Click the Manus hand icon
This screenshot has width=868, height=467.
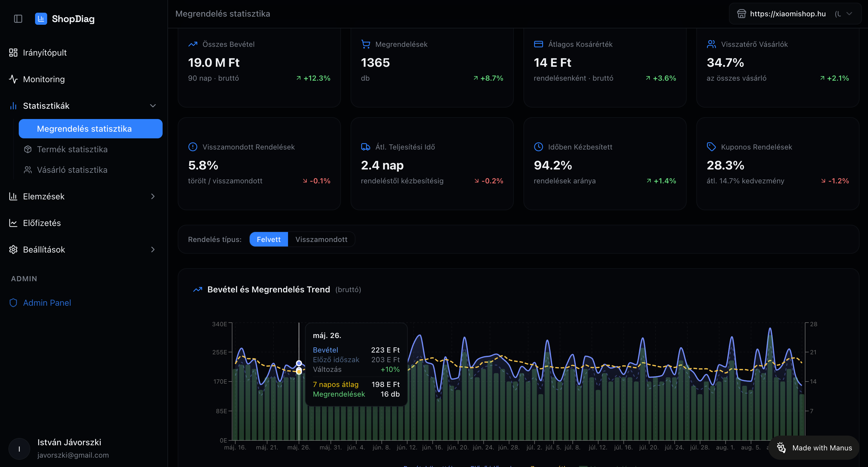point(781,448)
